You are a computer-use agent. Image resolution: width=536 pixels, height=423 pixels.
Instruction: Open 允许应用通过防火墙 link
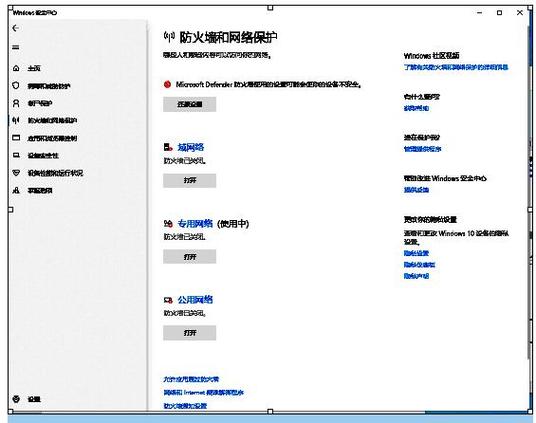tap(191, 379)
